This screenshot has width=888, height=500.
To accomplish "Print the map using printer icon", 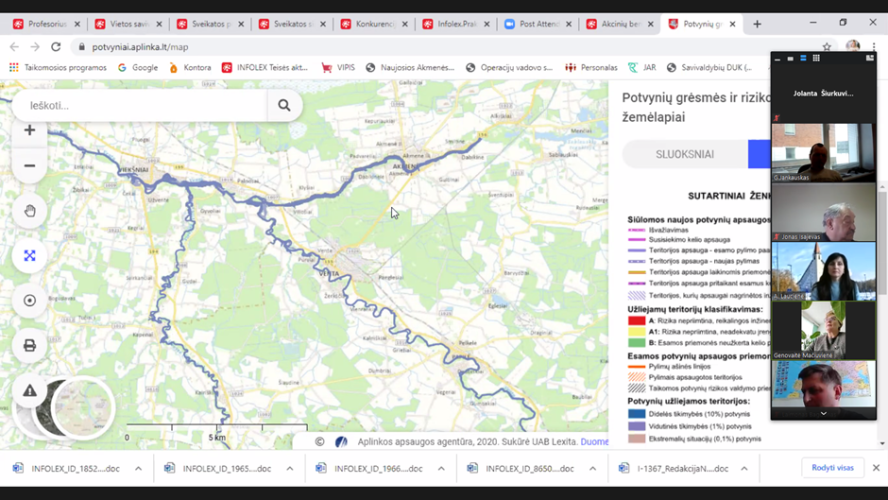I will pos(29,345).
